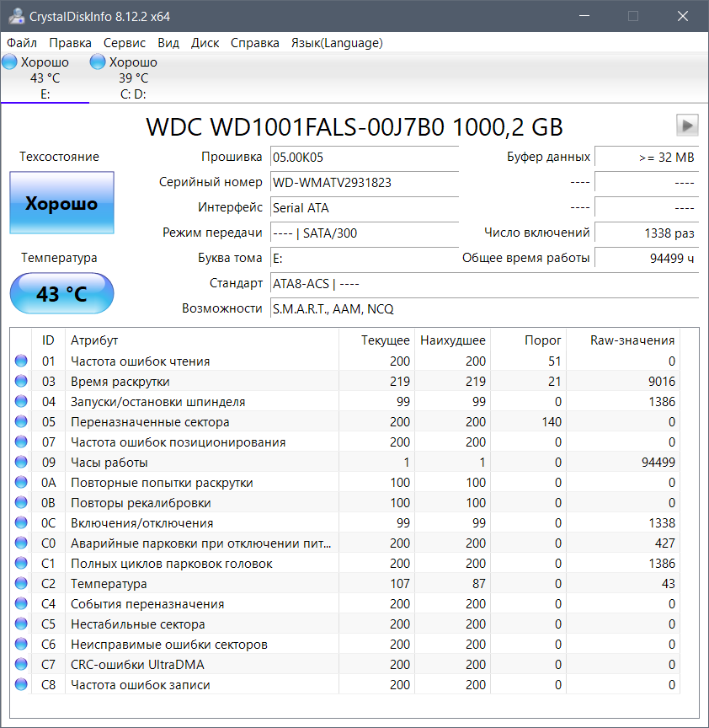Click the next disk arrow button
The height and width of the screenshot is (728, 709).
click(687, 126)
